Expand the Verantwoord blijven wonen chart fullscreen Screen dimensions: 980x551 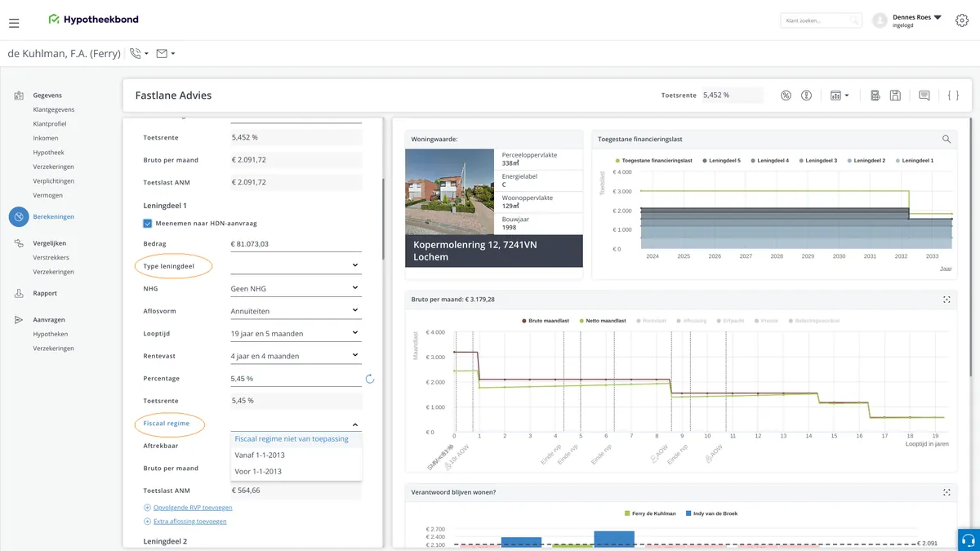pos(947,492)
